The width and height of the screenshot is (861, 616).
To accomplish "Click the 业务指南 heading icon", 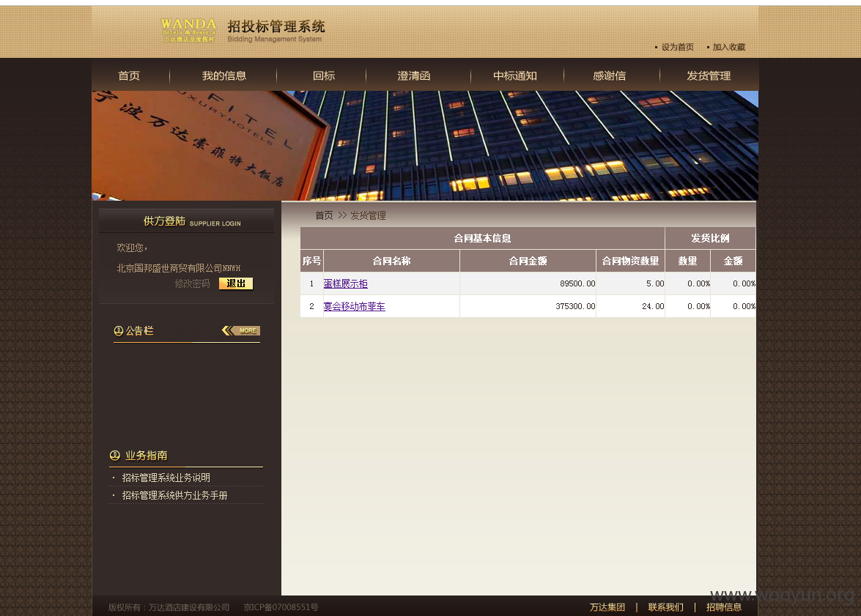I will pyautogui.click(x=115, y=456).
